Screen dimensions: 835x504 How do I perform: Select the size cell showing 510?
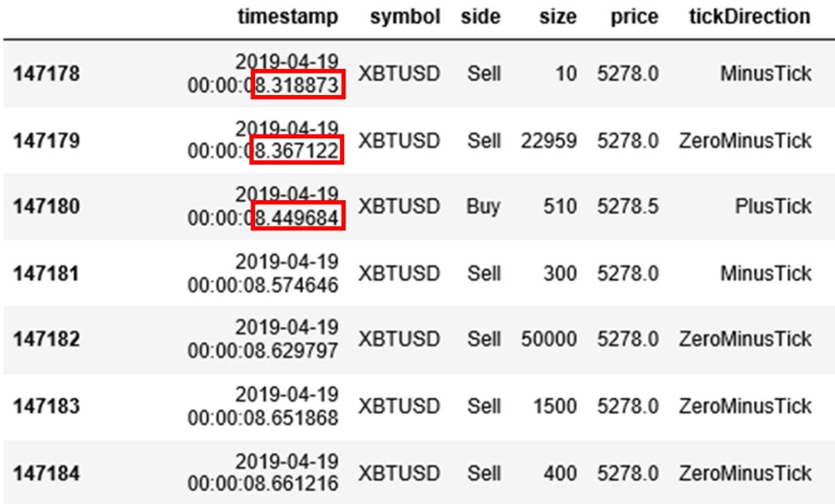point(562,207)
